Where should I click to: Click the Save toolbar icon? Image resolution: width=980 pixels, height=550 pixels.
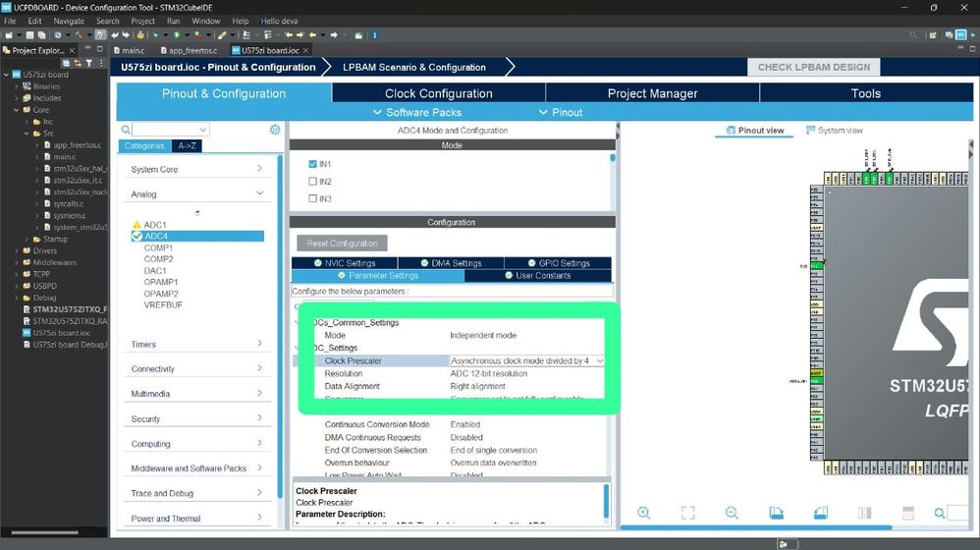tap(29, 35)
